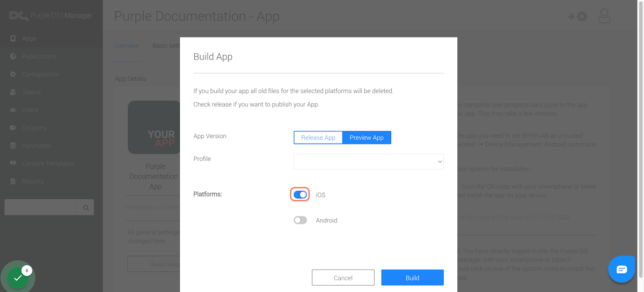
Task: Click the 'Purple Documentation - App' heading
Action: pyautogui.click(x=197, y=16)
